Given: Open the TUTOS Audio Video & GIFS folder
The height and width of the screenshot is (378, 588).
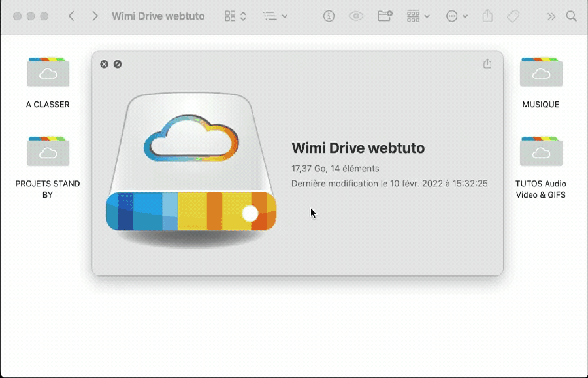Looking at the screenshot, I should [542, 152].
